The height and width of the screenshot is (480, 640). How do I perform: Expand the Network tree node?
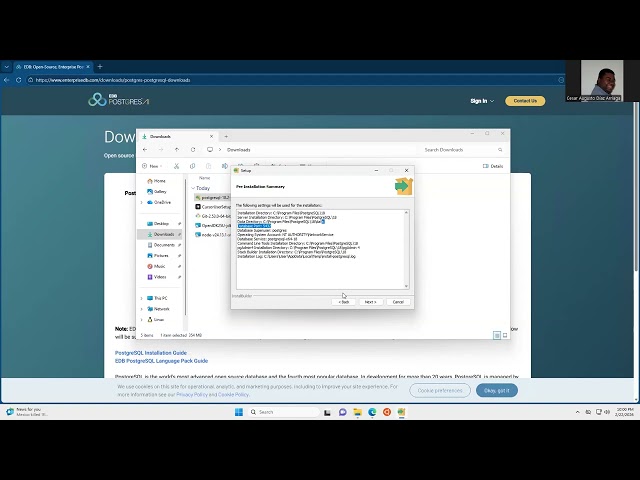(142, 309)
